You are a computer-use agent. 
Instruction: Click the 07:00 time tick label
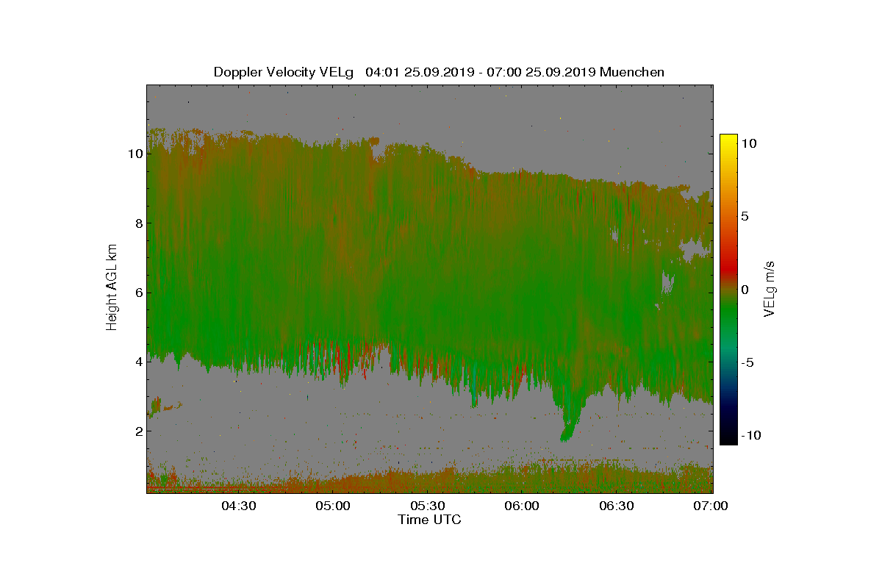711,506
